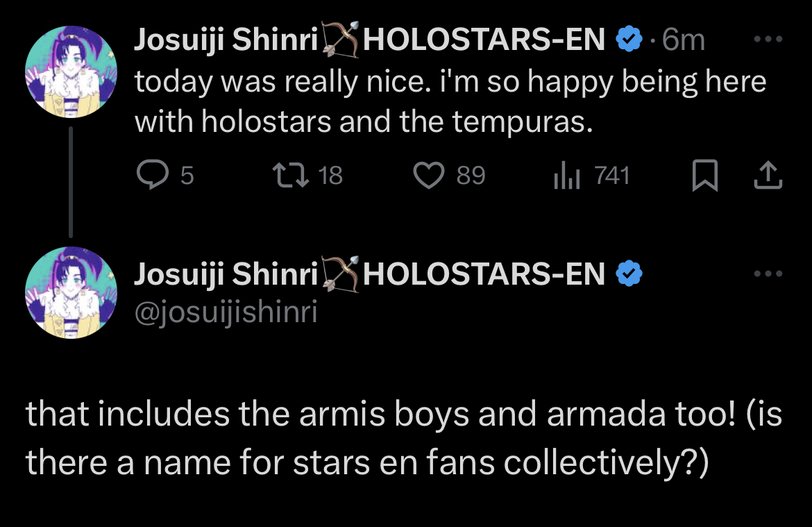Image resolution: width=812 pixels, height=527 pixels.
Task: Bookmark the first tweet
Action: point(705,176)
